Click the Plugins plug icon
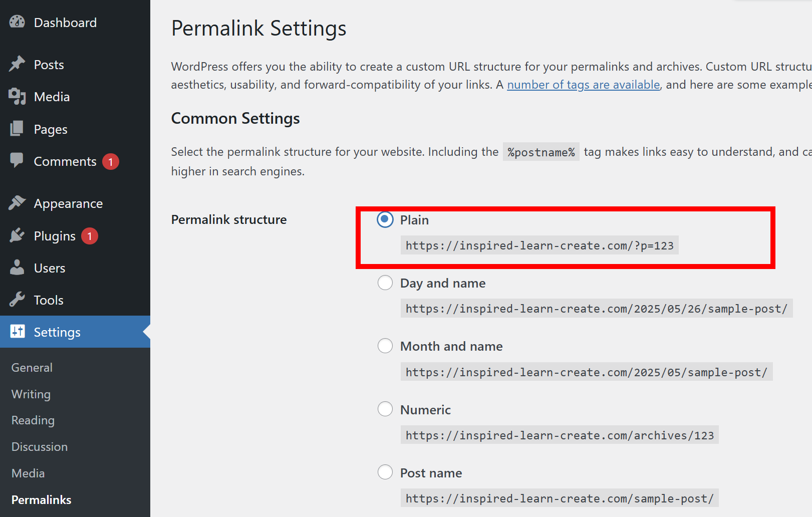The width and height of the screenshot is (812, 517). (x=17, y=235)
